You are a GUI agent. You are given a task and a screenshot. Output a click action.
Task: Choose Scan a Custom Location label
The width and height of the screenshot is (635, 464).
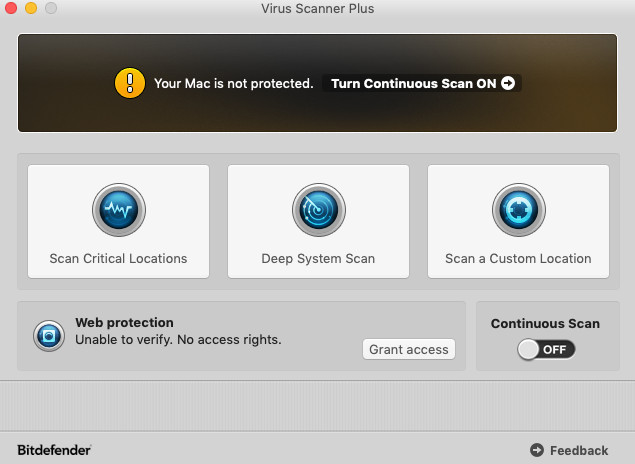point(518,258)
